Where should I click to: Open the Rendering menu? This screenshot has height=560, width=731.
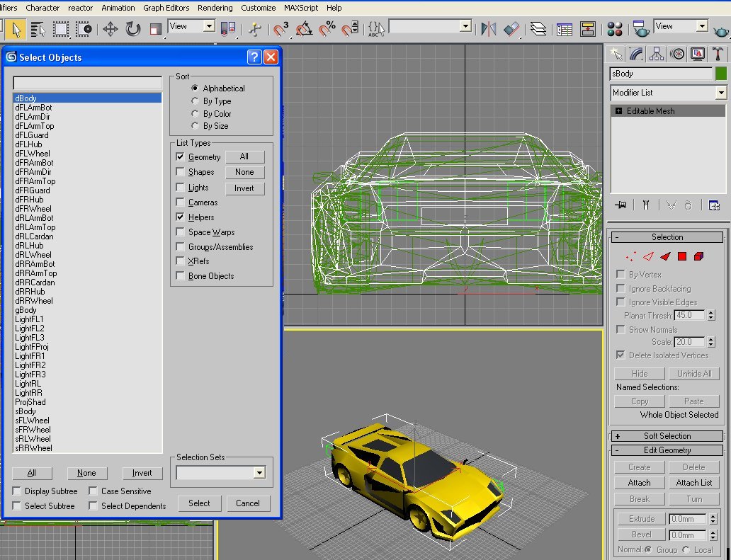click(x=215, y=8)
